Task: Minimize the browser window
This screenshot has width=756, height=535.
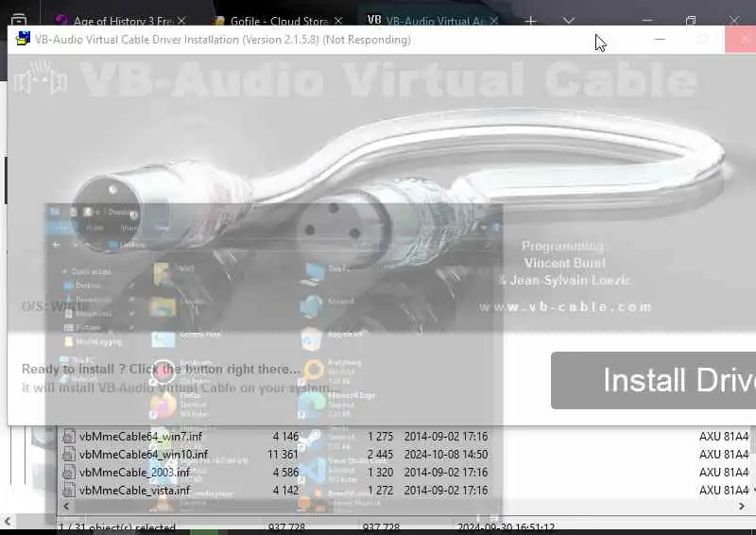Action: pos(647,20)
